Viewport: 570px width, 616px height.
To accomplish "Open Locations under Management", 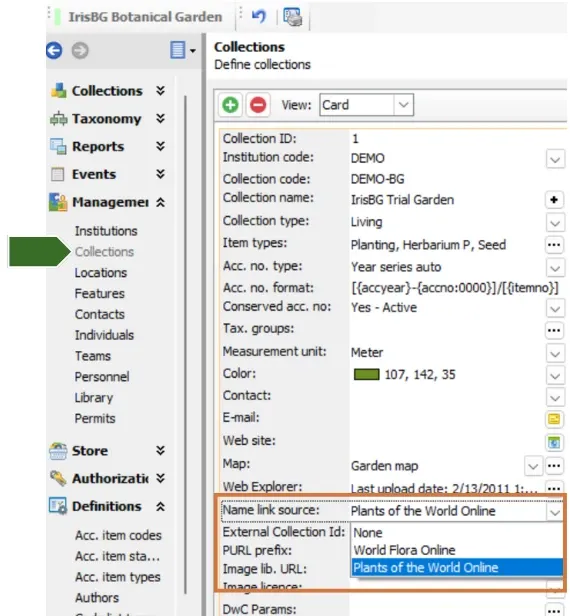I will pyautogui.click(x=101, y=273).
